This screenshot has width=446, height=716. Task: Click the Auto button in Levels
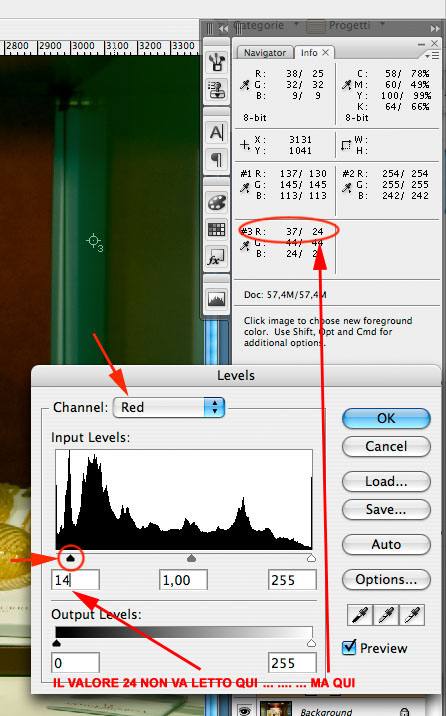(x=386, y=544)
